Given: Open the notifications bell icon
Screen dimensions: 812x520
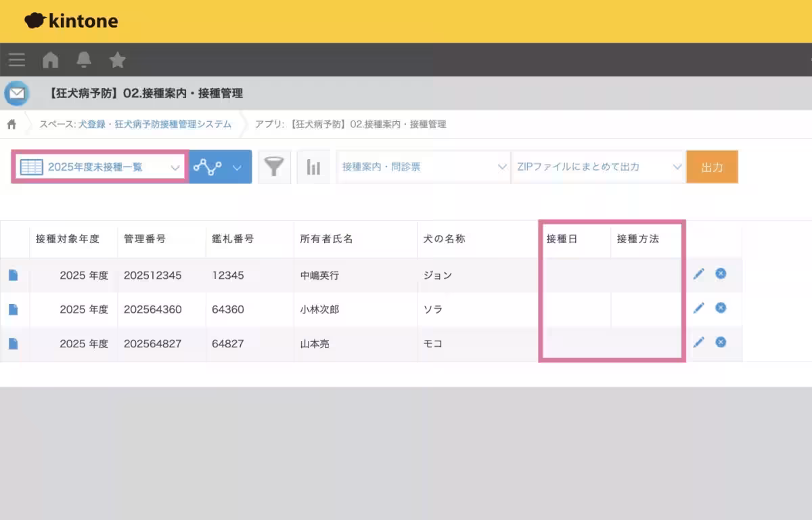Looking at the screenshot, I should [84, 60].
